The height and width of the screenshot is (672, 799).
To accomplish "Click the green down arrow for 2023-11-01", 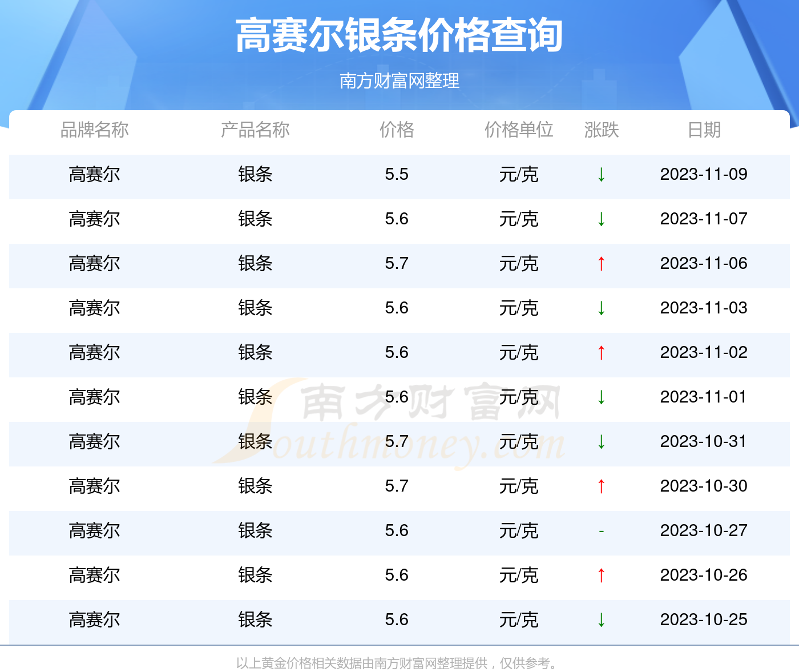I will click(x=601, y=397).
